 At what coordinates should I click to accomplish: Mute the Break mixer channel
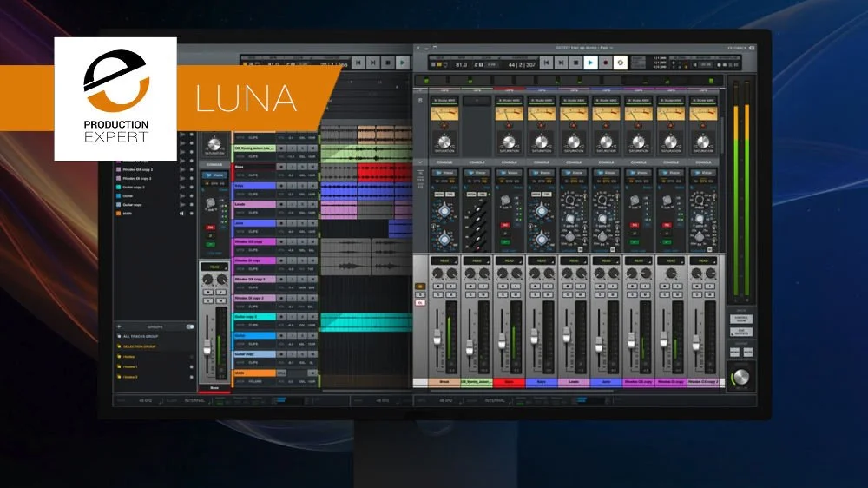(451, 294)
